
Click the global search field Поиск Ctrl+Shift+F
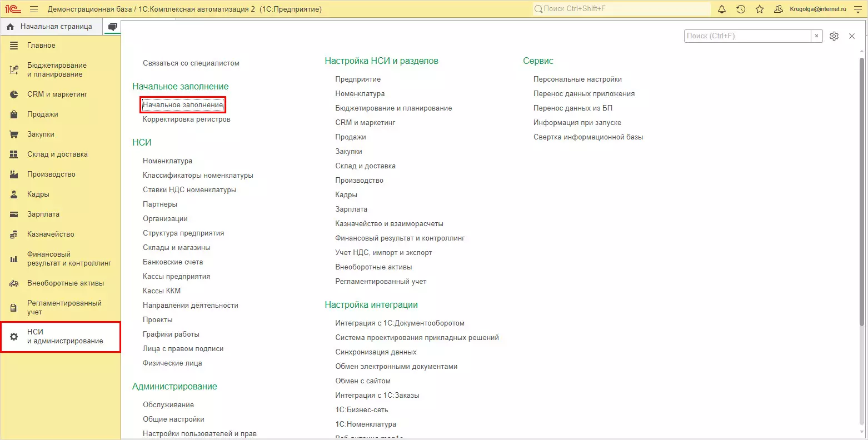621,9
